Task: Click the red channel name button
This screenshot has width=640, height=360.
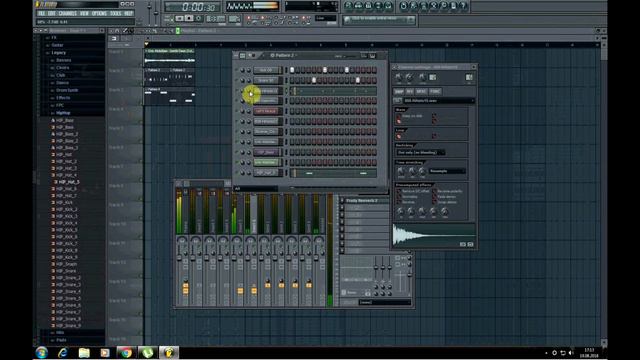Action: point(267,111)
